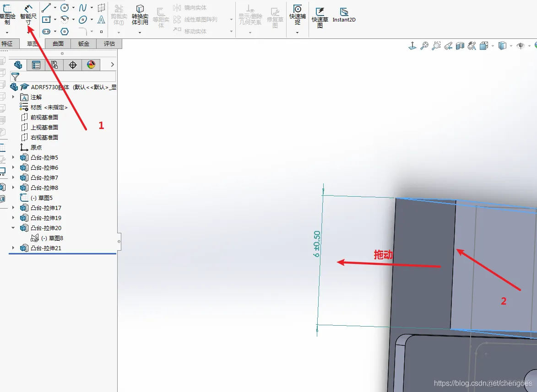537x392 pixels.
Task: Click Convert Entities (转换实体引用)
Action: [x=140, y=15]
